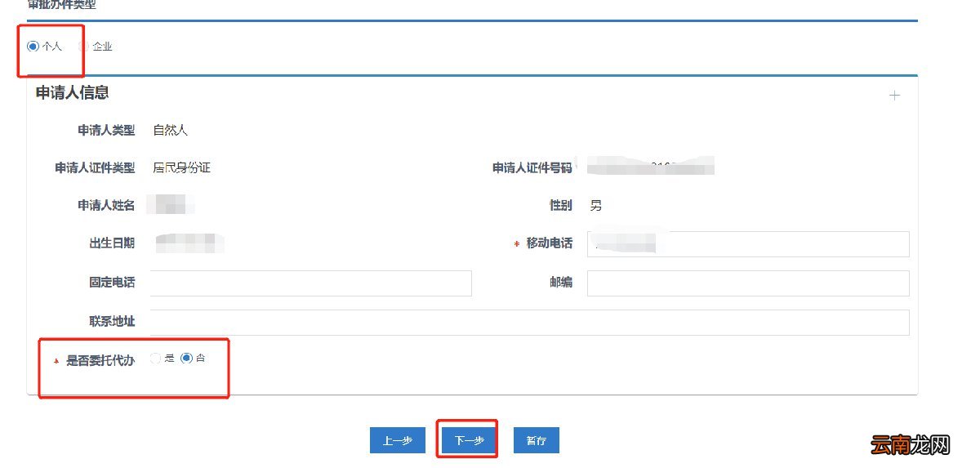The width and height of the screenshot is (980, 468).
Task: Focus the 移动电话 input field
Action: tap(748, 244)
